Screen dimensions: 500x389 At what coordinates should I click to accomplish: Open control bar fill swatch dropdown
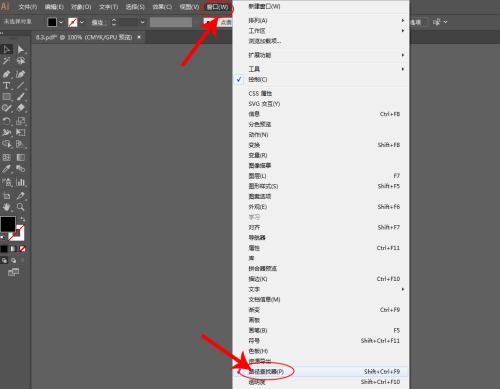61,22
